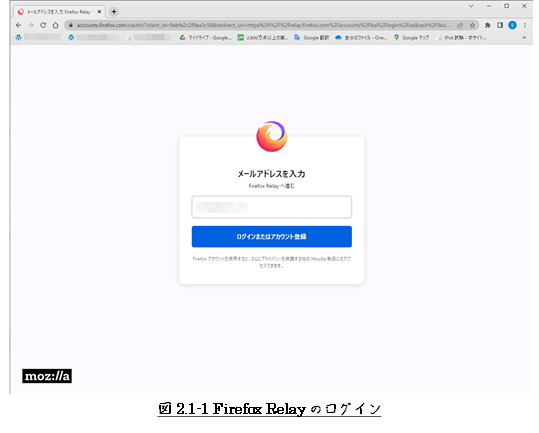This screenshot has height=433, width=539.
Task: Go to the home page icon
Action: click(55, 25)
